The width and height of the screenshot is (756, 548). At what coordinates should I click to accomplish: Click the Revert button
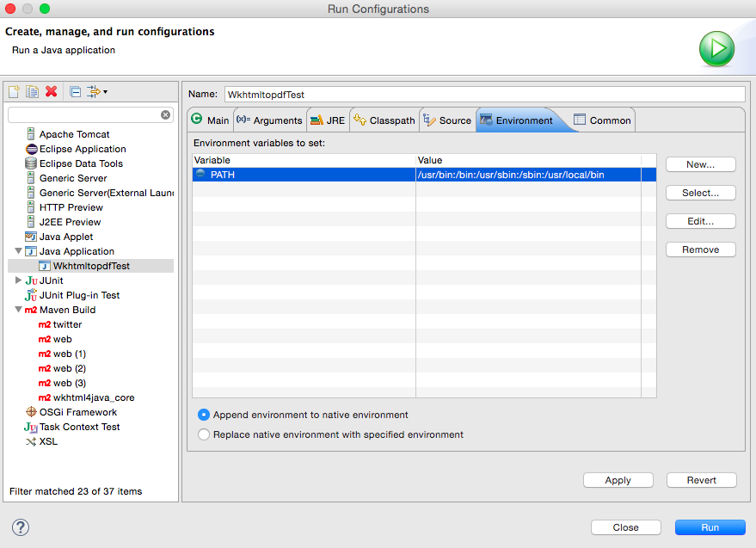(x=702, y=480)
